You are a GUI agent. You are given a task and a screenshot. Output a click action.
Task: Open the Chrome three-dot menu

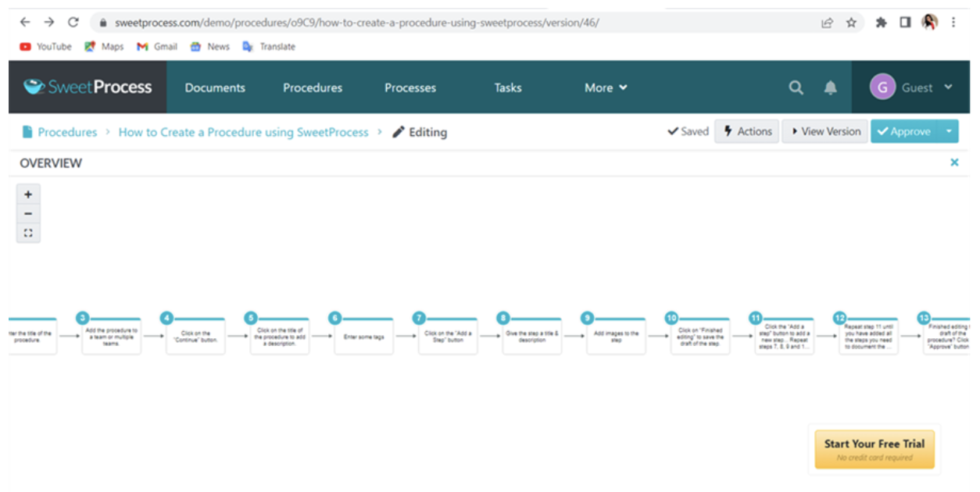tap(953, 23)
